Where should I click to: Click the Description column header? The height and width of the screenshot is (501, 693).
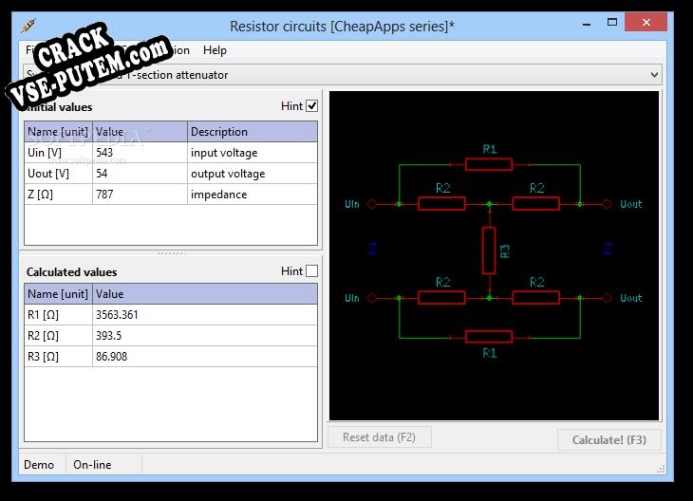252,132
